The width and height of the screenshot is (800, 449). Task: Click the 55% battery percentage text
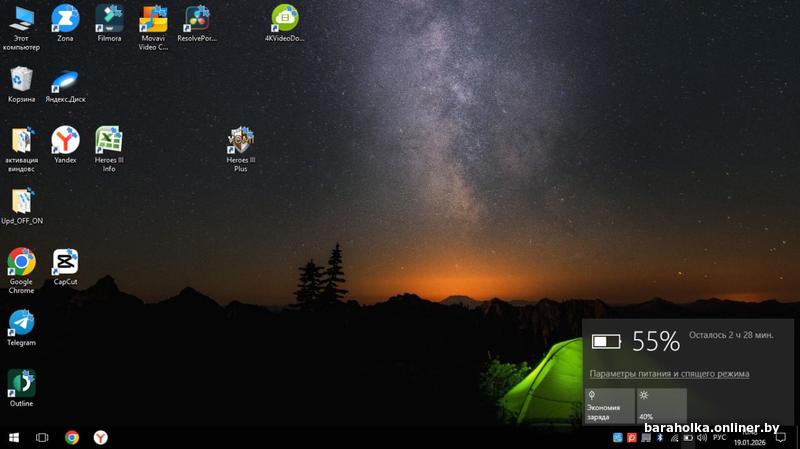coord(656,341)
